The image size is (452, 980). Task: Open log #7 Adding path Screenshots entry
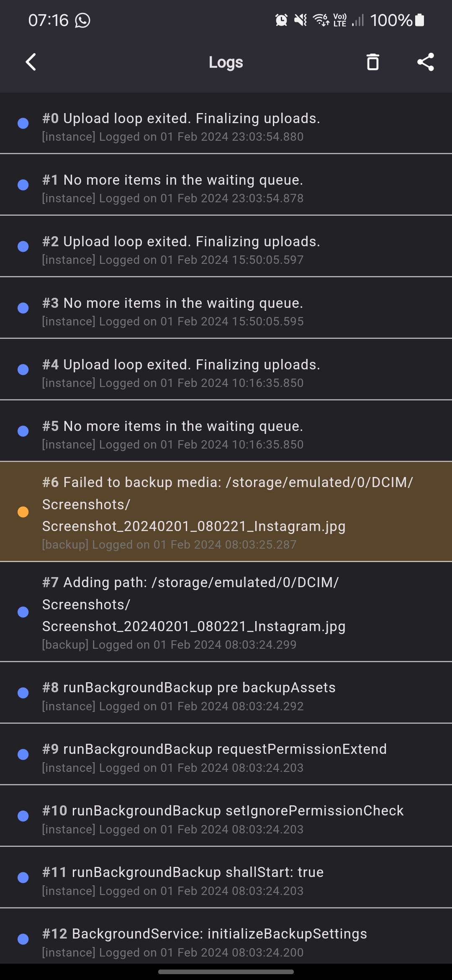click(226, 612)
